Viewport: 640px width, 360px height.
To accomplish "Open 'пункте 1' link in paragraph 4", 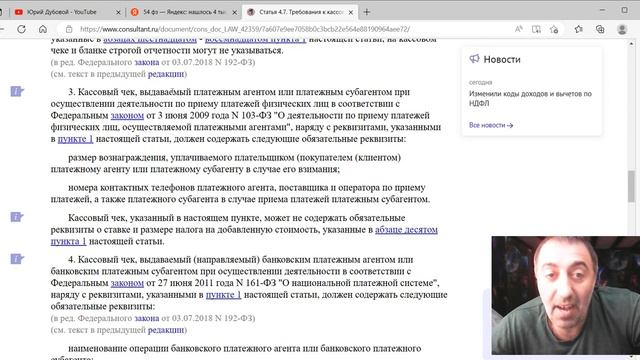I will click(x=224, y=295).
